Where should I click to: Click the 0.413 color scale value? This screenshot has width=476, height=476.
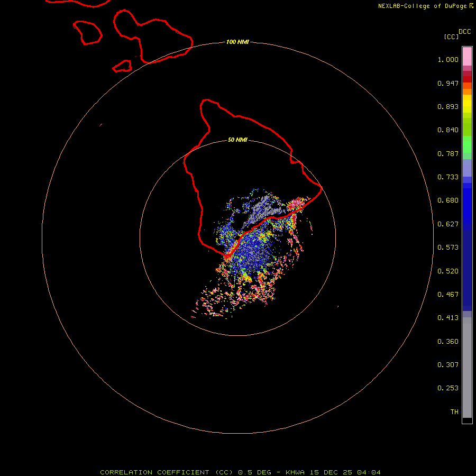[x=448, y=318]
